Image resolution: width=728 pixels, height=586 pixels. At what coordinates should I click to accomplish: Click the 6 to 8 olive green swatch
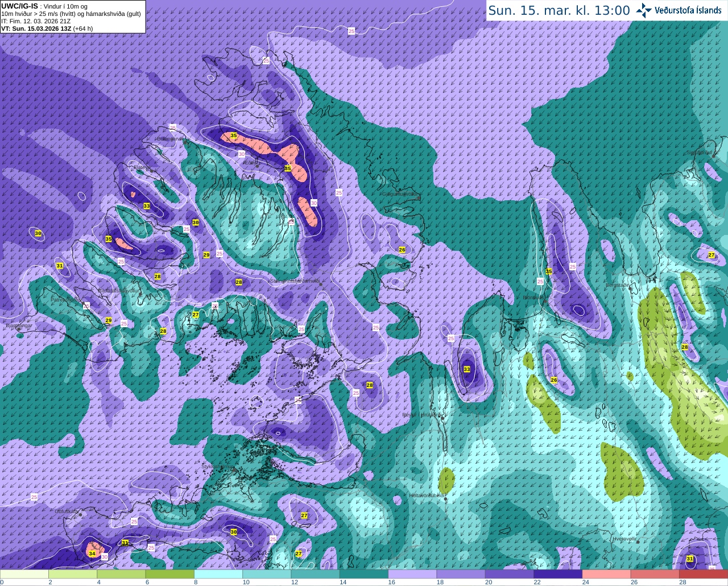[170, 573]
